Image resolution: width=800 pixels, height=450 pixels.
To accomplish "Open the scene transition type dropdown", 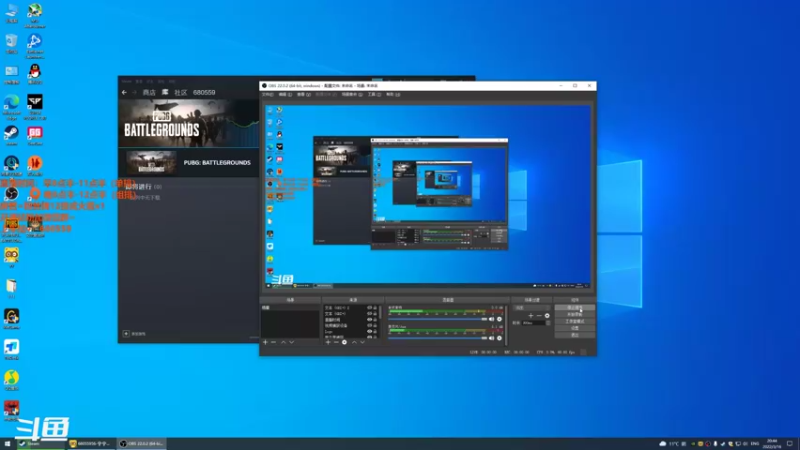I will pyautogui.click(x=532, y=308).
